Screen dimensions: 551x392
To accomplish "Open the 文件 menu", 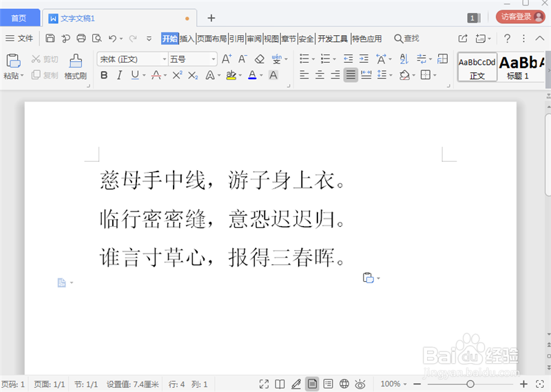I will [x=20, y=39].
